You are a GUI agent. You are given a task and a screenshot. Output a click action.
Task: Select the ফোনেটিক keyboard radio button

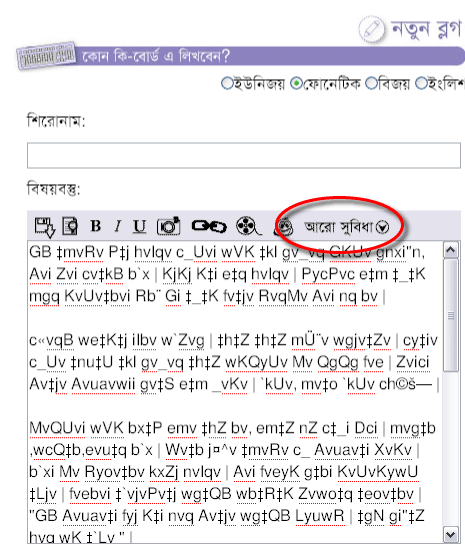[x=296, y=84]
